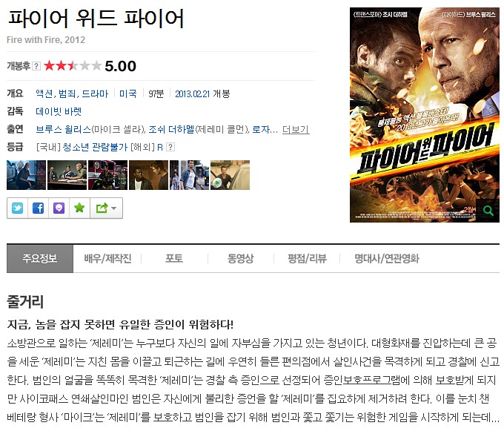
Task: Click the 액션 genre link
Action: (x=44, y=93)
